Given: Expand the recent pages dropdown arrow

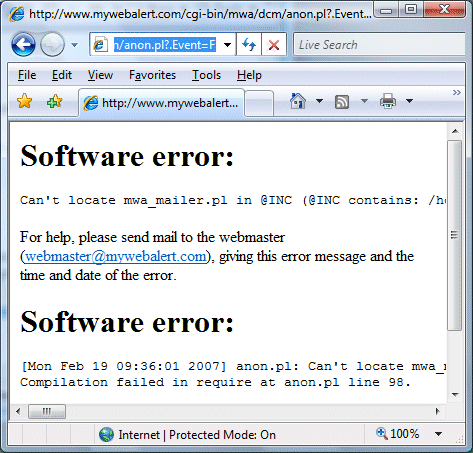Looking at the screenshot, I should click(74, 45).
